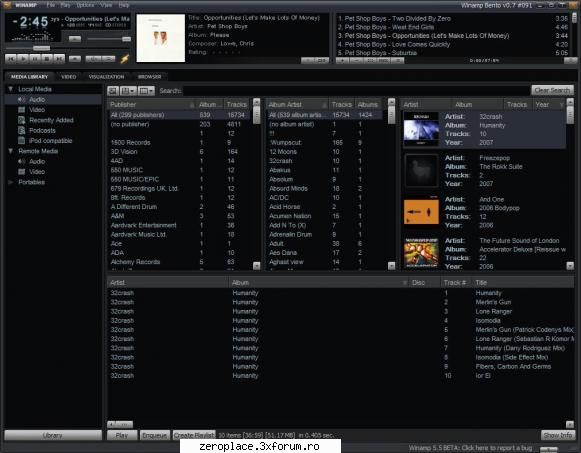The width and height of the screenshot is (581, 453).
Task: Click Winamp 5.5 BETA report a bug link
Action: click(471, 448)
